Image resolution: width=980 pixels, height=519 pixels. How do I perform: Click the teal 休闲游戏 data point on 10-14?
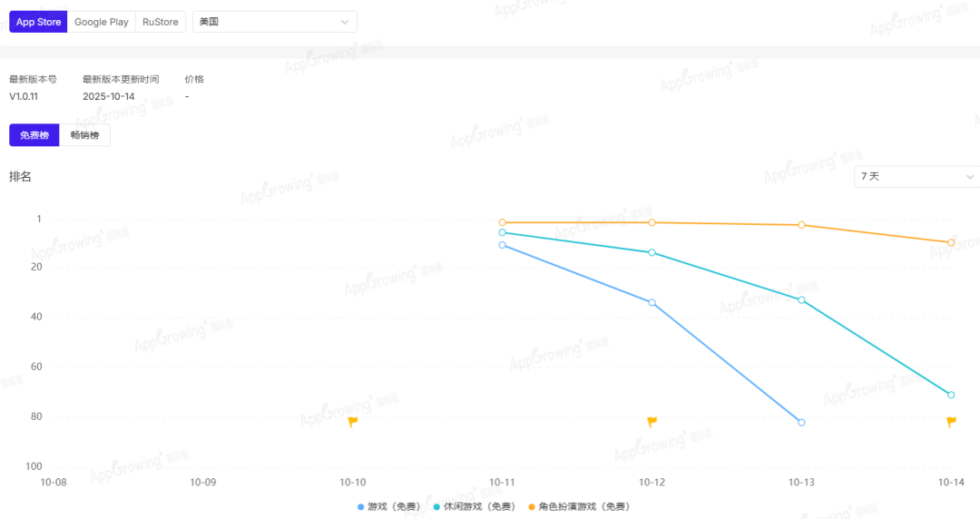point(951,395)
